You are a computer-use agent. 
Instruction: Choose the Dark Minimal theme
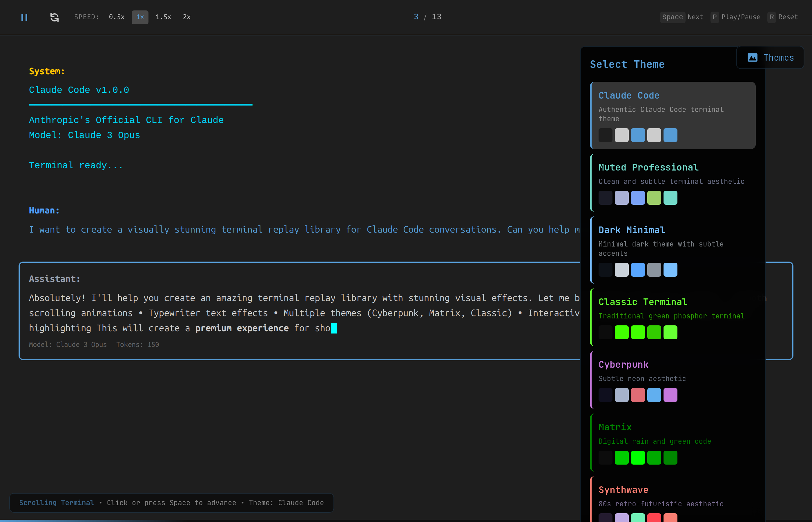pyautogui.click(x=673, y=250)
